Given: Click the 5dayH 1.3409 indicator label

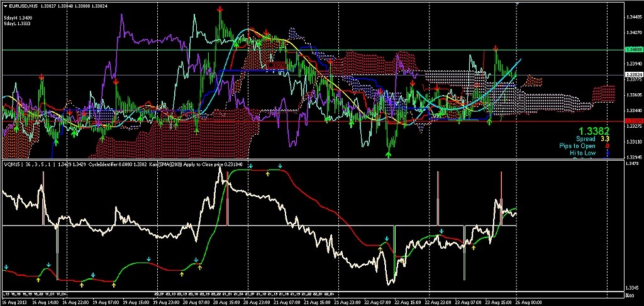Looking at the screenshot, I should click(16, 18).
